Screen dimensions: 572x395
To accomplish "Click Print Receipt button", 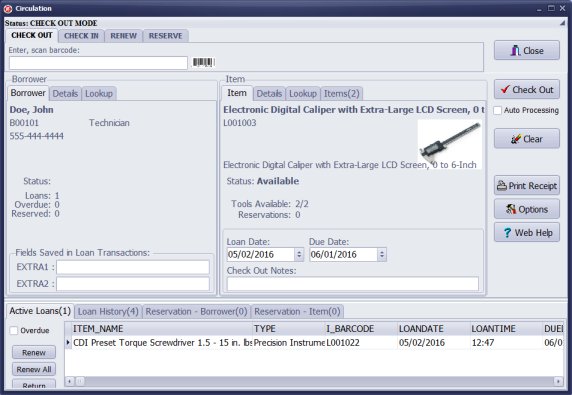I will coord(527,186).
